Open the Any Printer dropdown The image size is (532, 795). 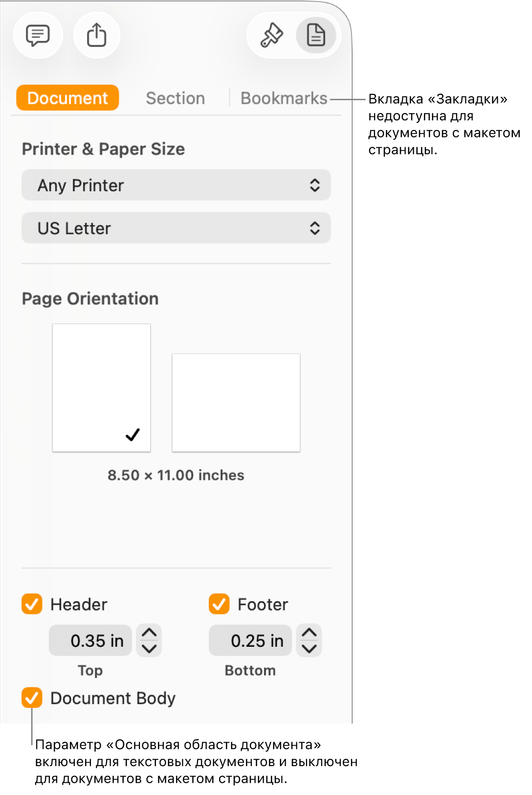176,185
